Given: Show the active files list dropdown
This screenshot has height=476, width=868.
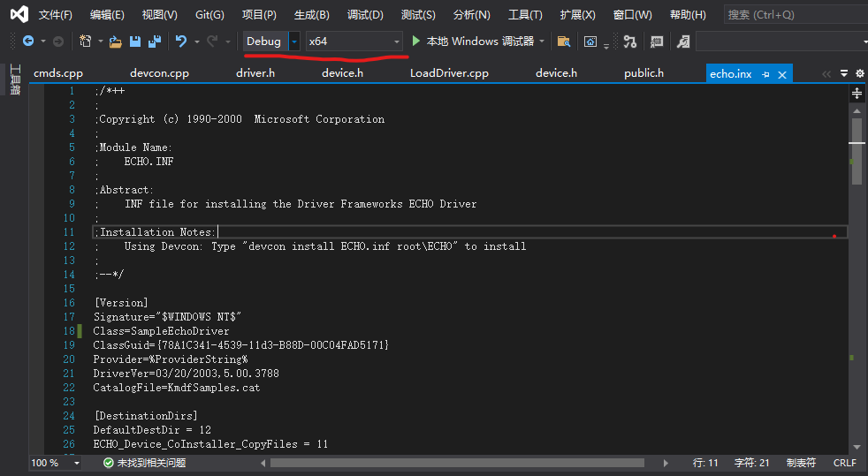Looking at the screenshot, I should click(844, 73).
